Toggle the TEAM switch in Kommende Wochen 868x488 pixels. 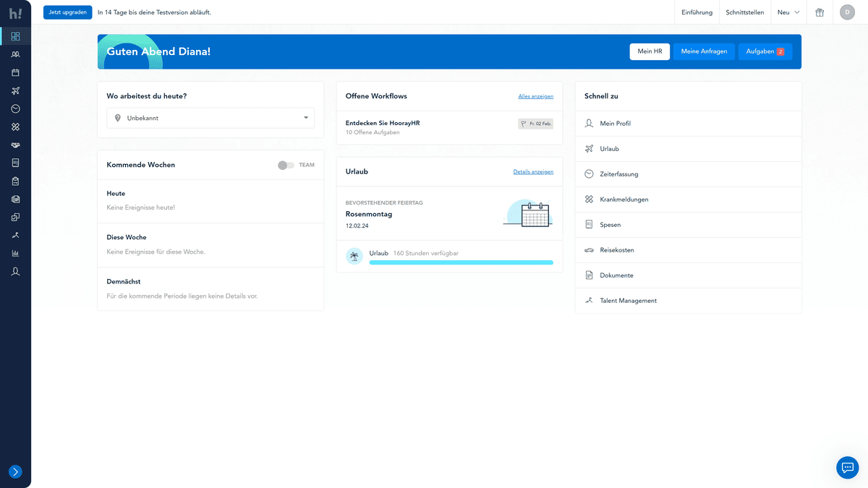(286, 165)
